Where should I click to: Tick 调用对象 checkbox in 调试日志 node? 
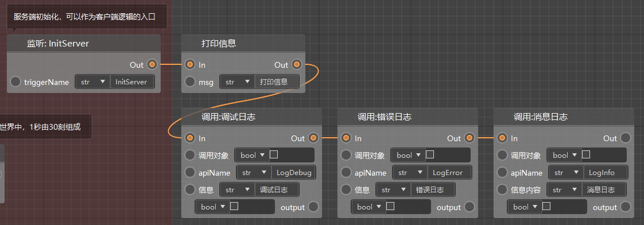(274, 155)
